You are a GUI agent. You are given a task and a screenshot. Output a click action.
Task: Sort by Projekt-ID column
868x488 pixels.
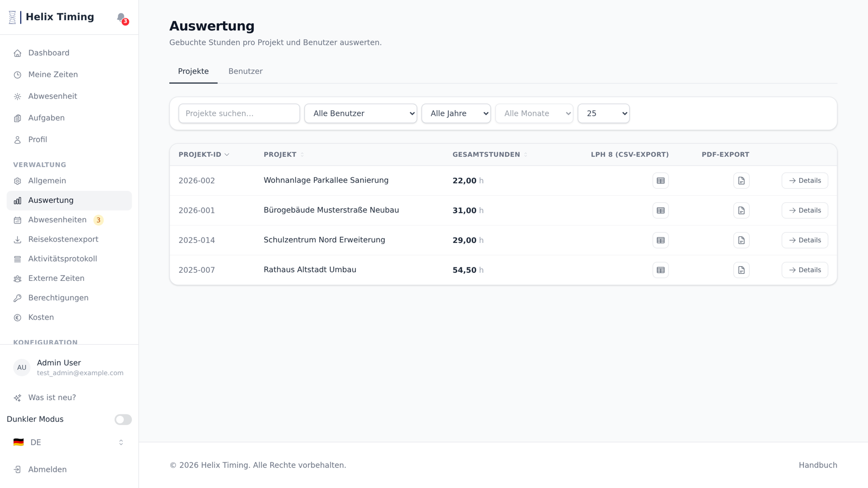pyautogui.click(x=204, y=155)
